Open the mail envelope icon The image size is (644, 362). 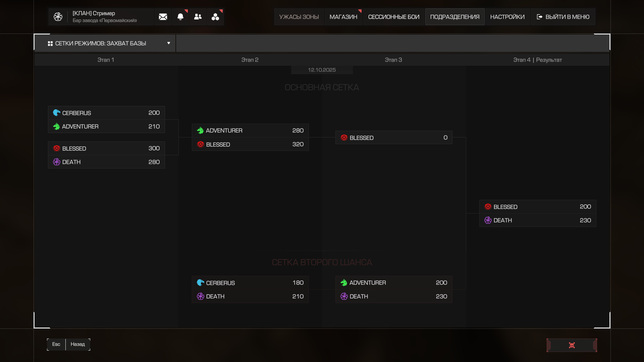click(163, 17)
